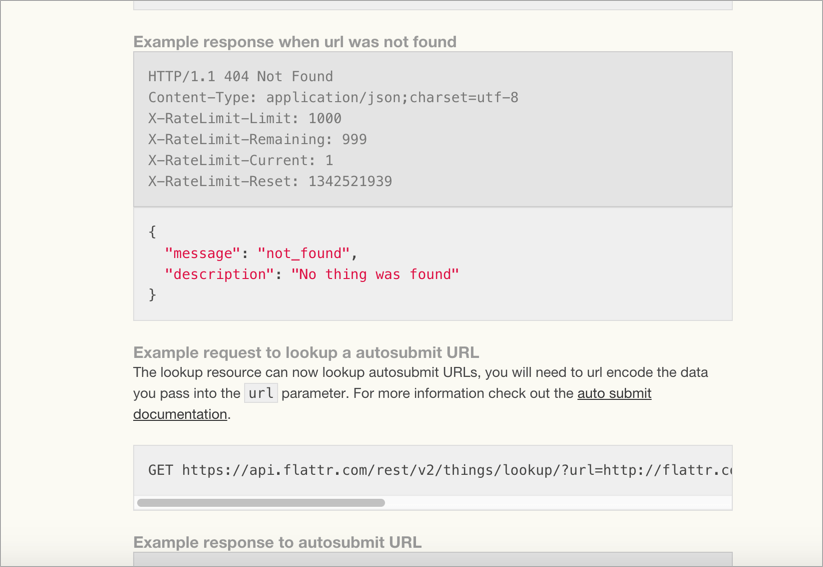Viewport: 823px width, 567px height.
Task: Click the 'Content-Type: application/json;charset=utf-8' line
Action: pyautogui.click(x=333, y=98)
